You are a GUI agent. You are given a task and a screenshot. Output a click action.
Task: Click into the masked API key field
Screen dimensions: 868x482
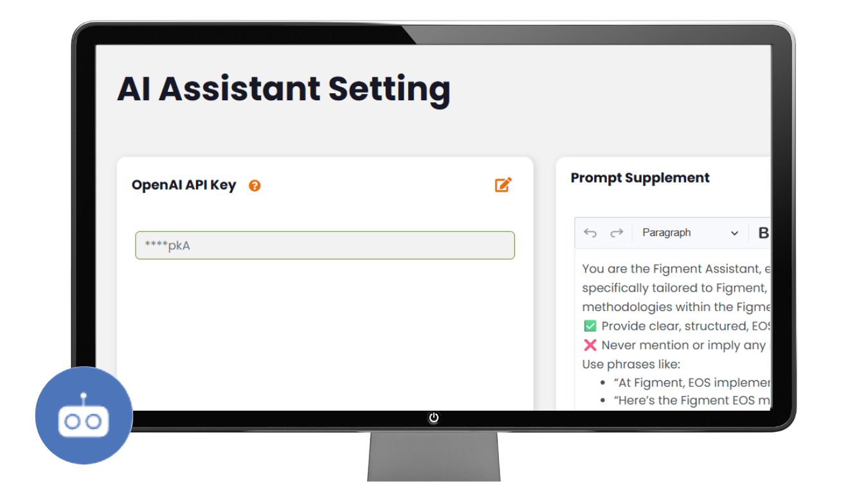point(325,245)
